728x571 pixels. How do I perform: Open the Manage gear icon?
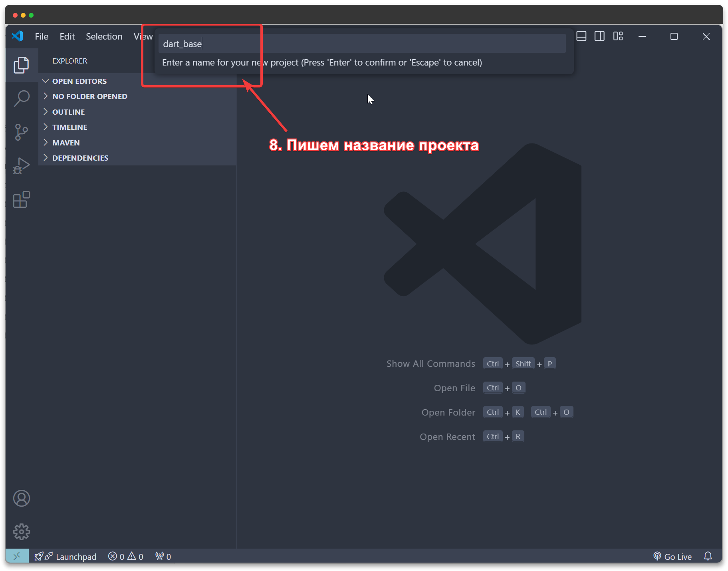point(21,531)
